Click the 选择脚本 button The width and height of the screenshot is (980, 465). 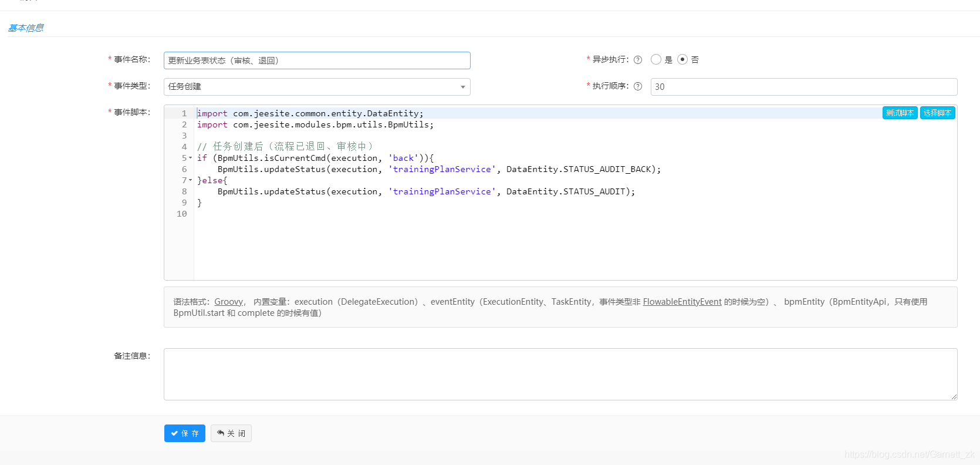click(x=937, y=113)
